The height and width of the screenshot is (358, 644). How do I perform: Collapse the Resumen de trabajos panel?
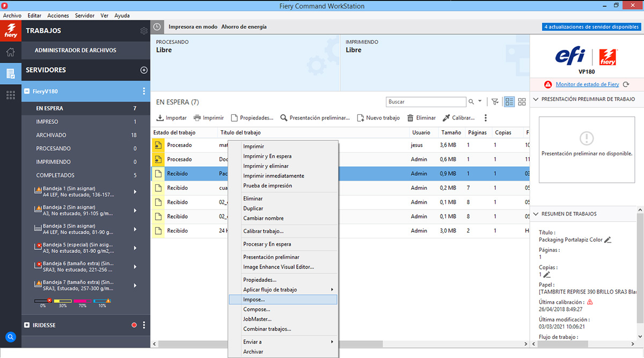coord(535,214)
